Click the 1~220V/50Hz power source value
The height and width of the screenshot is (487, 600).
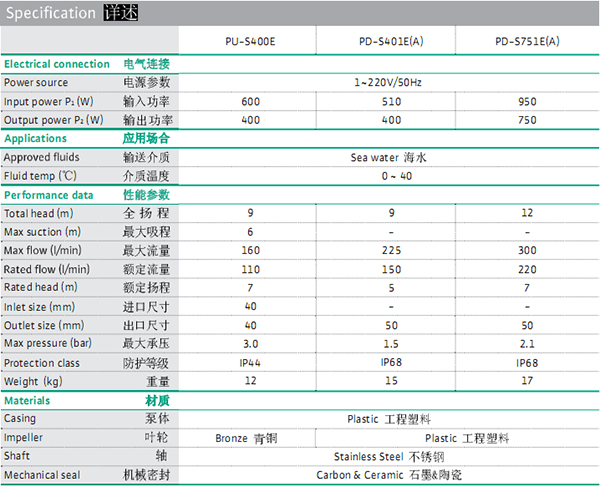point(387,83)
